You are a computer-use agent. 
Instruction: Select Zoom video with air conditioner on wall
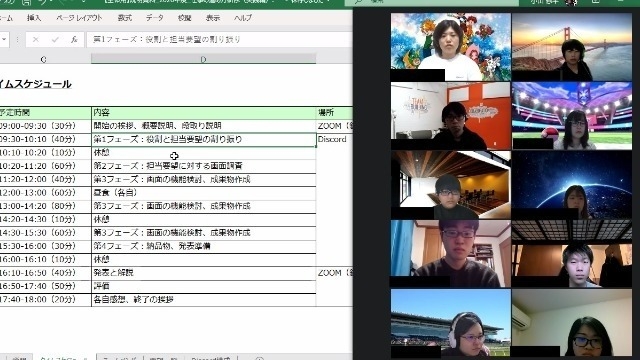572,323
